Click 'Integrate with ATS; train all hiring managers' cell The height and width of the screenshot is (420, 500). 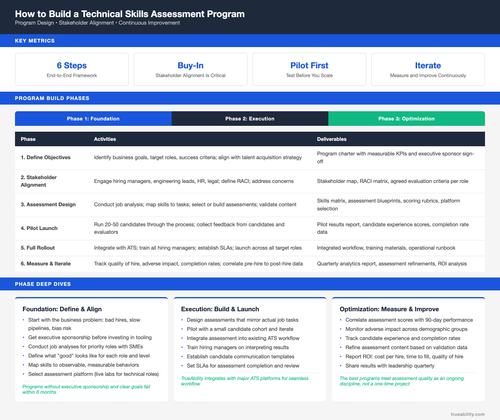(198, 248)
